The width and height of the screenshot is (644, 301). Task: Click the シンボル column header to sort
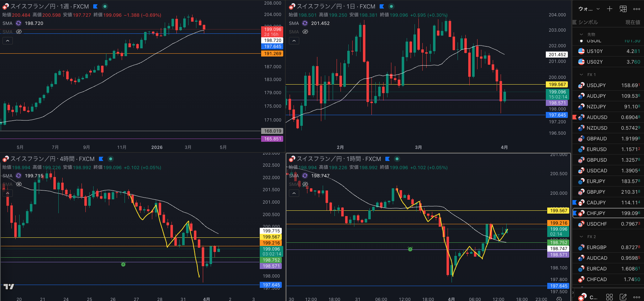(588, 22)
